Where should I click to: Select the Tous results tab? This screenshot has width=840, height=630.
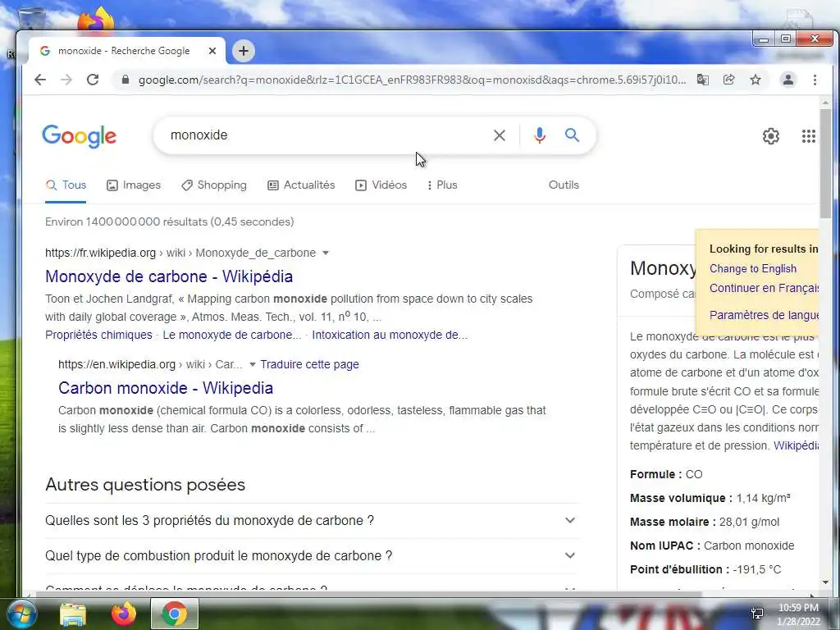coord(66,185)
